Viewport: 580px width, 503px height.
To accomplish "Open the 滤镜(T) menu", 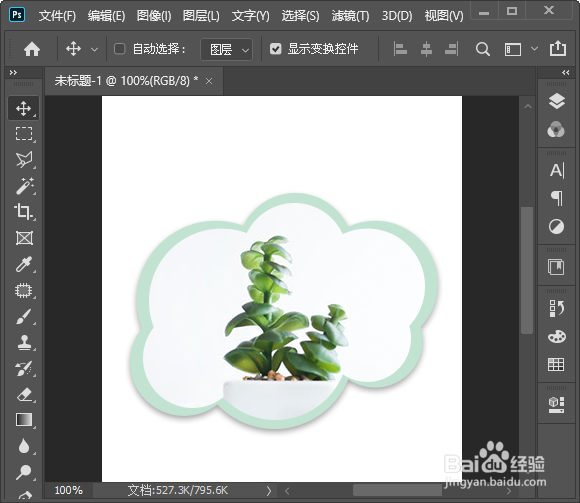I will [350, 16].
